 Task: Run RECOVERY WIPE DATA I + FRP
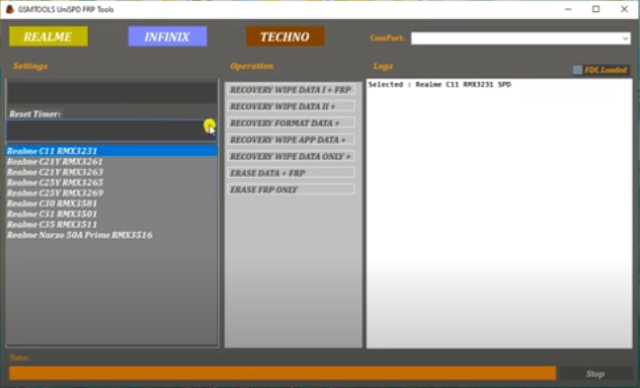point(291,90)
